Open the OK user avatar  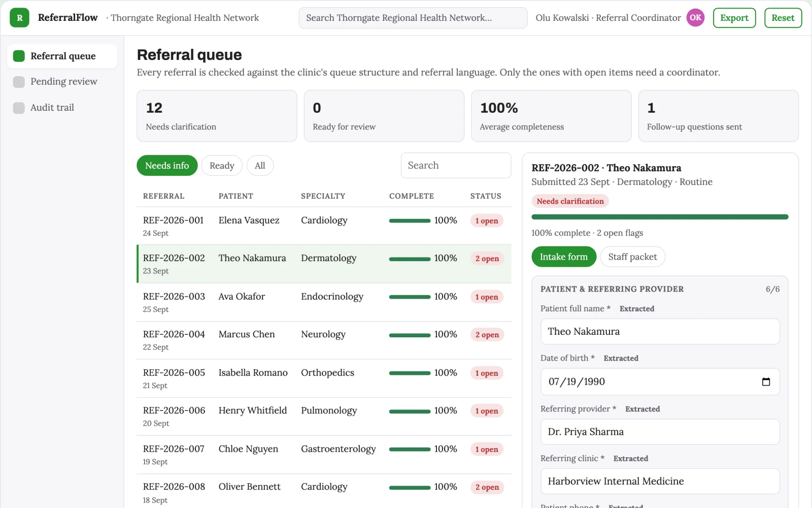point(695,18)
